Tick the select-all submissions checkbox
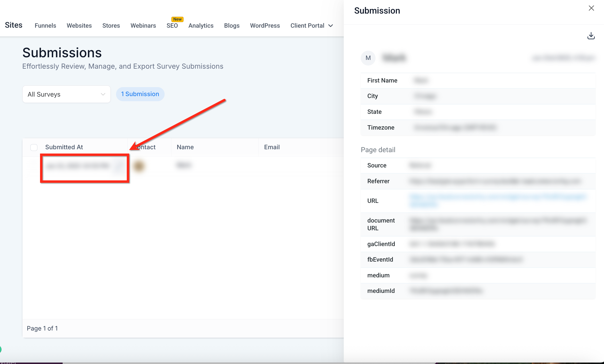This screenshot has width=604, height=364. (34, 147)
